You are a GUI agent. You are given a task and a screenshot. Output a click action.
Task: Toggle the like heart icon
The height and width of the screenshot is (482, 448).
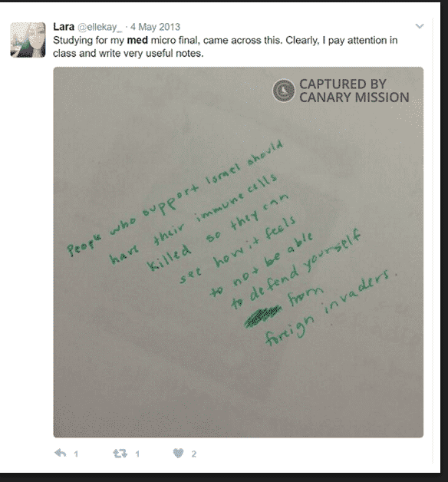tap(178, 453)
